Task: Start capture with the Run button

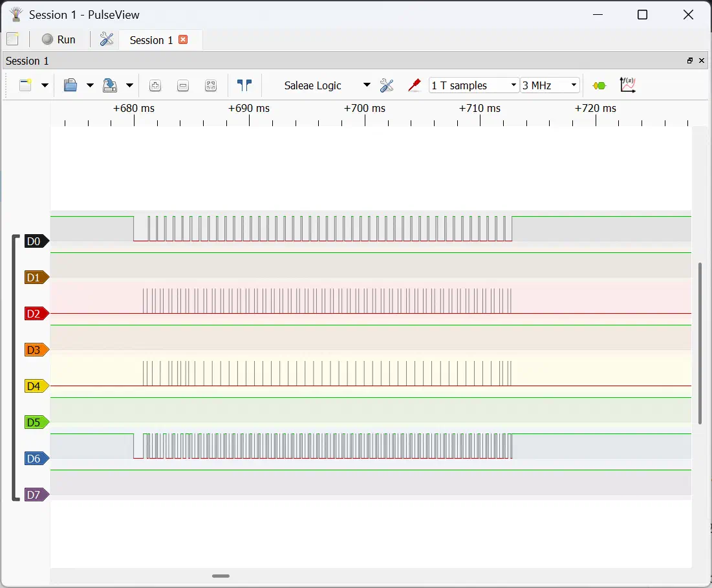Action: coord(59,39)
